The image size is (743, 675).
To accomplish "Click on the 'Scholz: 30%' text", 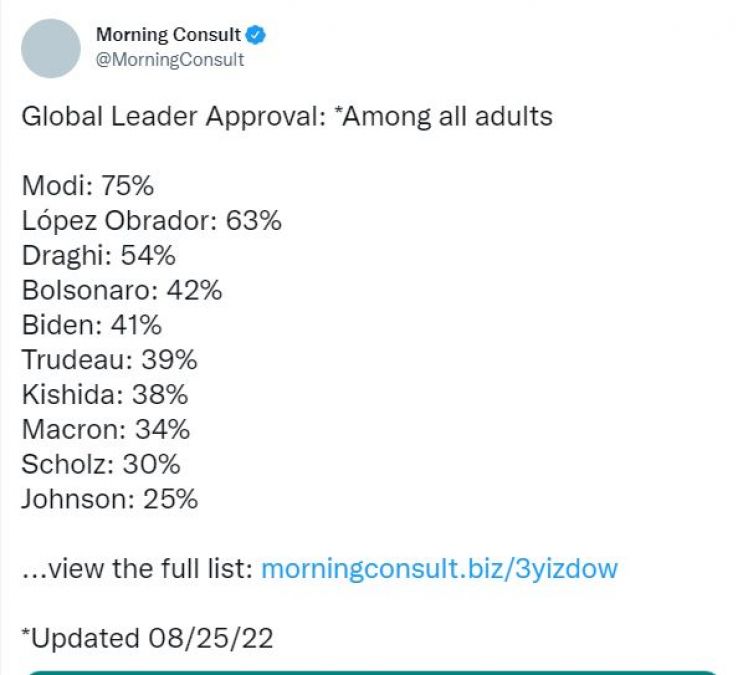I will coord(101,464).
